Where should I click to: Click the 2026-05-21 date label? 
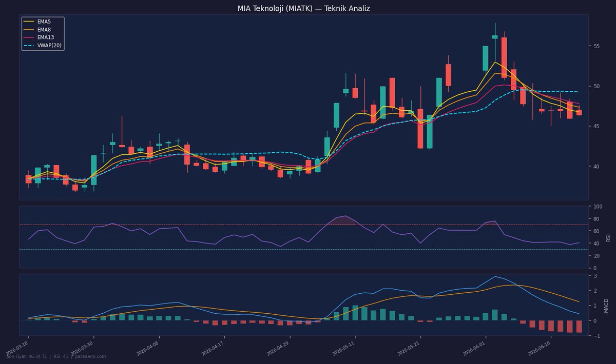(409, 348)
